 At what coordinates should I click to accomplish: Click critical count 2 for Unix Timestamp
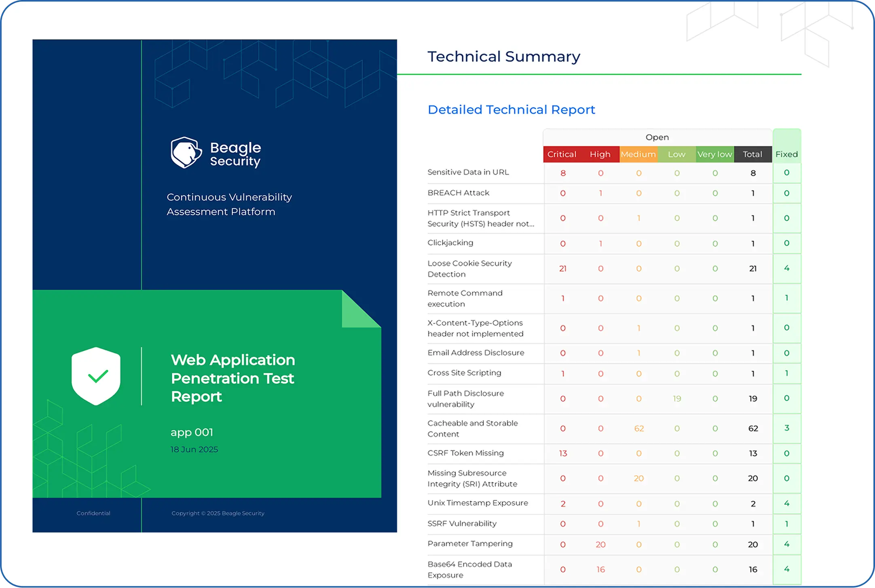click(563, 504)
